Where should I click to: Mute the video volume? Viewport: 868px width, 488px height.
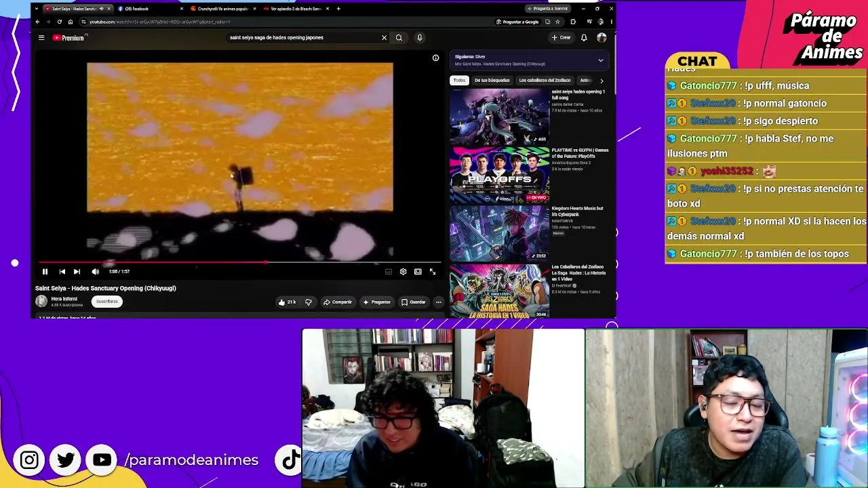[x=95, y=272]
